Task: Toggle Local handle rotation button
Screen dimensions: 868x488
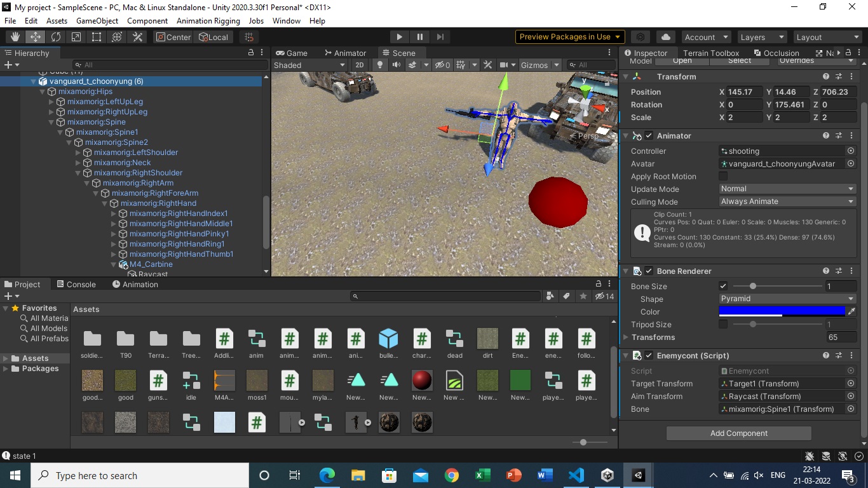Action: pyautogui.click(x=214, y=37)
